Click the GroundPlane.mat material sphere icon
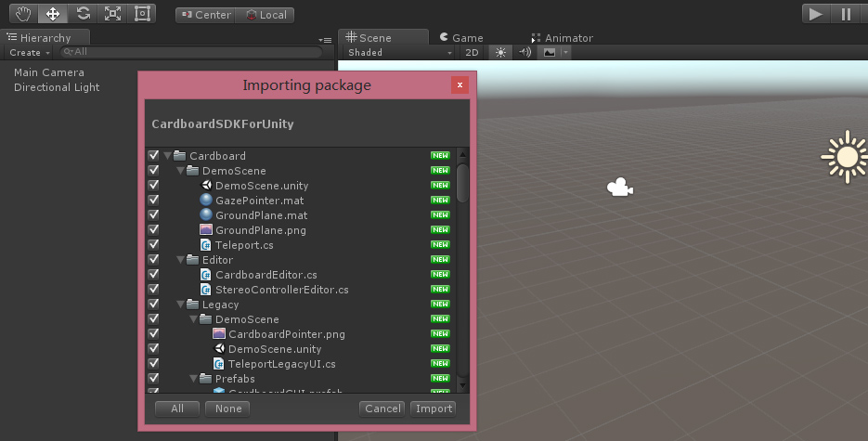 [206, 214]
